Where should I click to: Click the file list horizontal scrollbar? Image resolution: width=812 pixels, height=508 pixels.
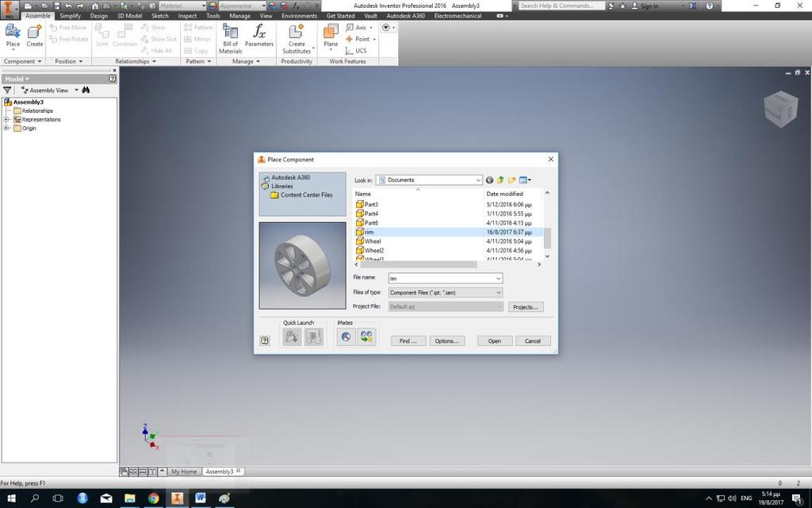coord(419,264)
